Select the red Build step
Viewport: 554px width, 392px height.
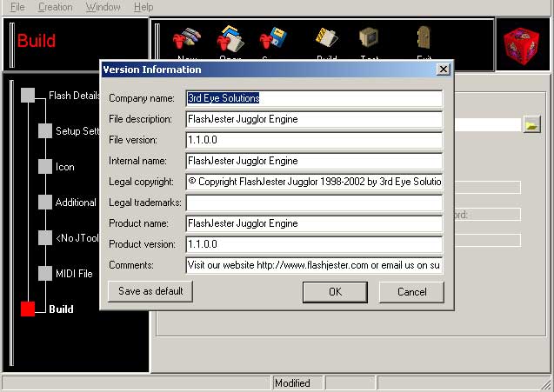pyautogui.click(x=28, y=309)
